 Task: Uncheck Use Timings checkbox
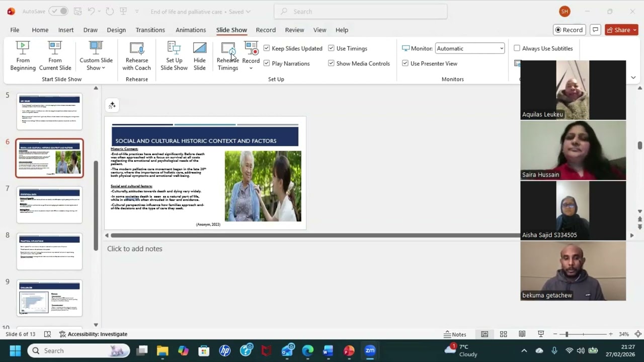(331, 48)
